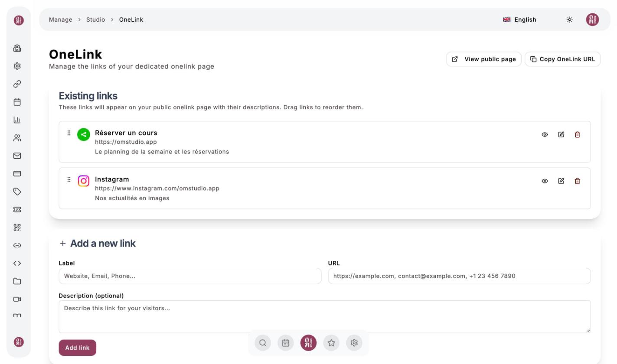Open the users icon in the sidebar
Screen dimensions: 617x364
coord(17,138)
